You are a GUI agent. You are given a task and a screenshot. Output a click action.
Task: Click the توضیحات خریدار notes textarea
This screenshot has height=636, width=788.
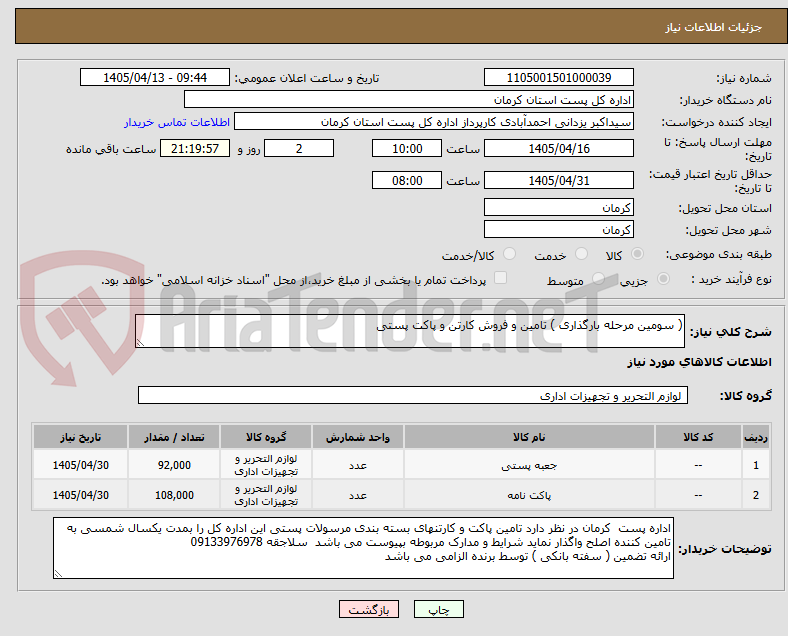(363, 548)
